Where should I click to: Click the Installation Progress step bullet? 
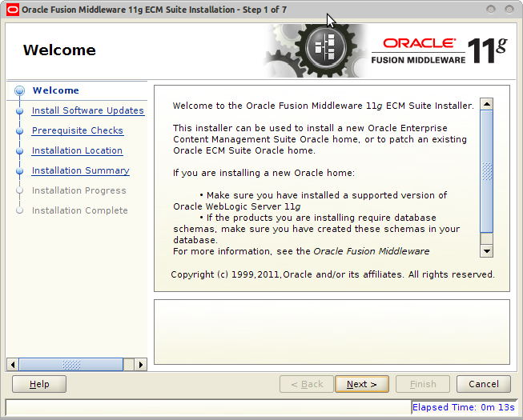pyautogui.click(x=20, y=190)
